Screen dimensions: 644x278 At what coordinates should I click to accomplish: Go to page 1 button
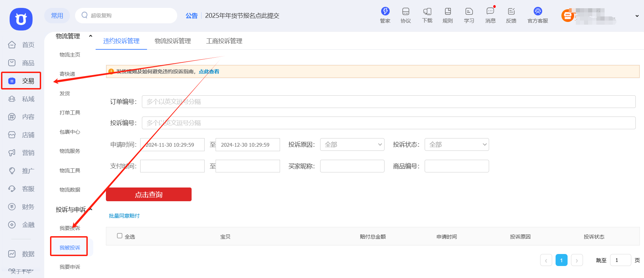pyautogui.click(x=561, y=260)
